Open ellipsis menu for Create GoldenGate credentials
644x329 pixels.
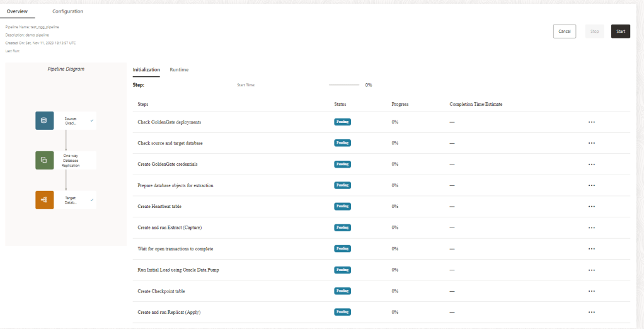591,164
